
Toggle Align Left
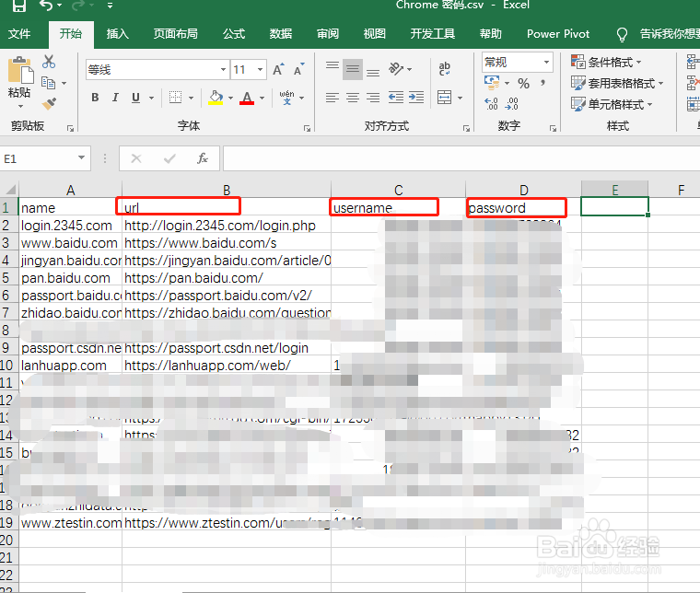tap(332, 98)
